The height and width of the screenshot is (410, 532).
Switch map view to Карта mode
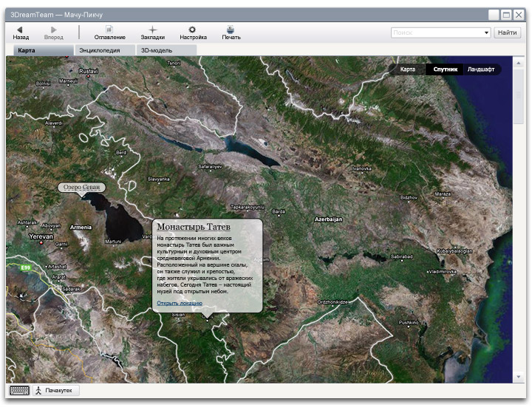(x=408, y=69)
